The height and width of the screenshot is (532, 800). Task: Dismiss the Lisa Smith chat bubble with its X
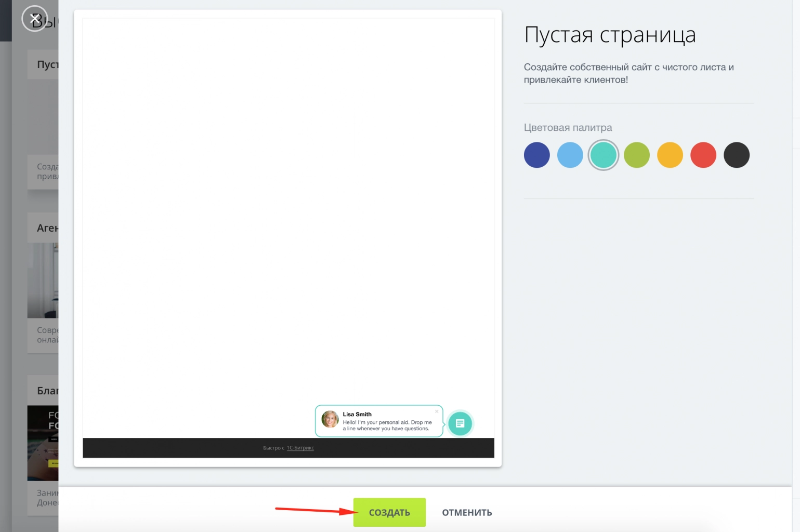click(436, 411)
